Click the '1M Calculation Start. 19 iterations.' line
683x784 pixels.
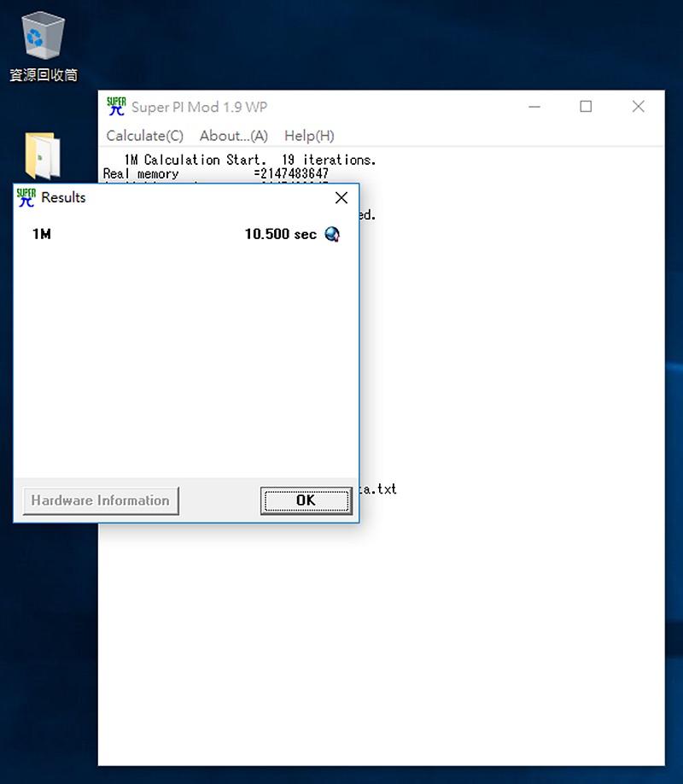(x=250, y=160)
